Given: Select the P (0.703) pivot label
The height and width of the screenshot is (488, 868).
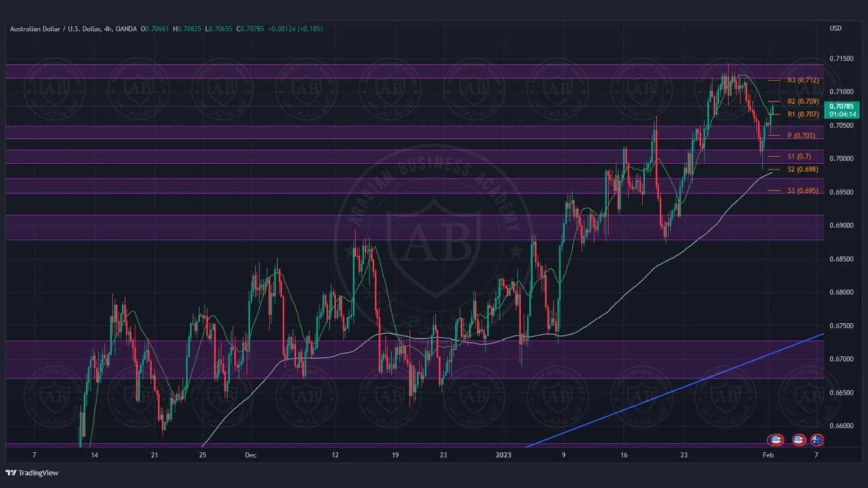Looking at the screenshot, I should click(801, 136).
